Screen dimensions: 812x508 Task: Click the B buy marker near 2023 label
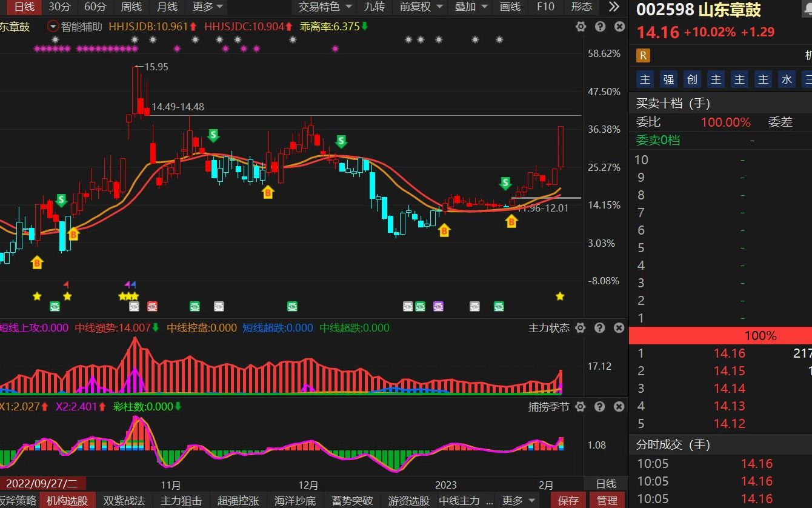coord(445,230)
